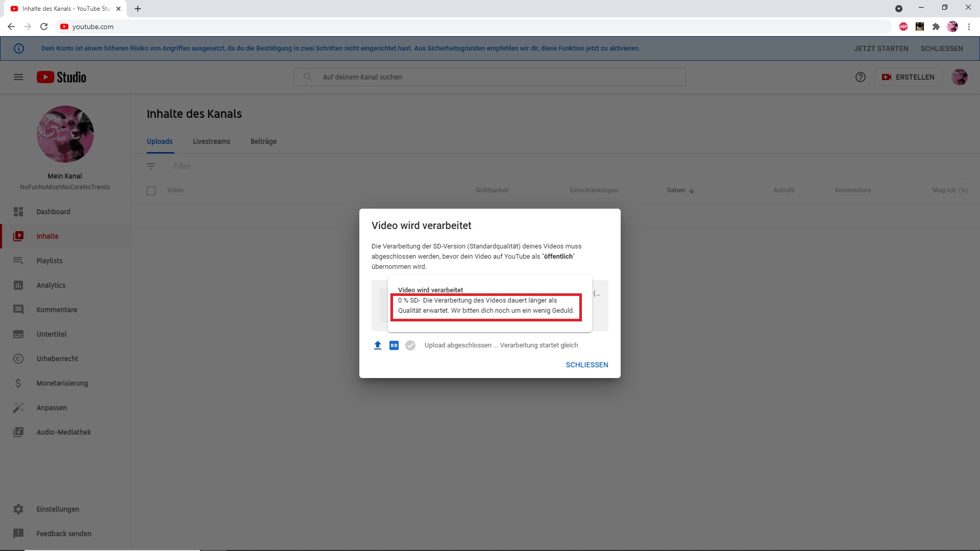Click the blue upload arrow icon in dialog
Image resolution: width=980 pixels, height=551 pixels.
[378, 345]
